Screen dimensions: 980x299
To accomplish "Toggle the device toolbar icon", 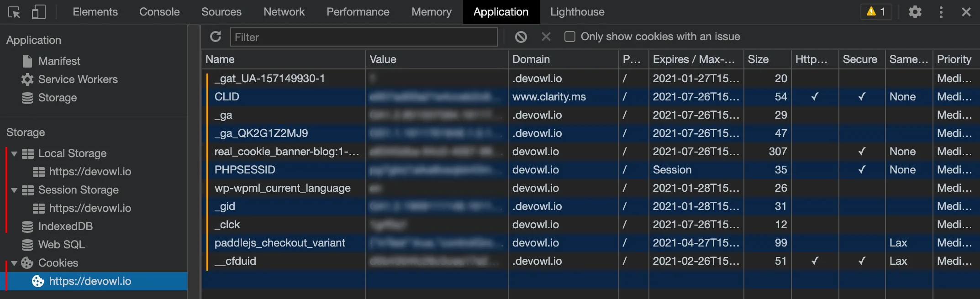I will pos(38,12).
